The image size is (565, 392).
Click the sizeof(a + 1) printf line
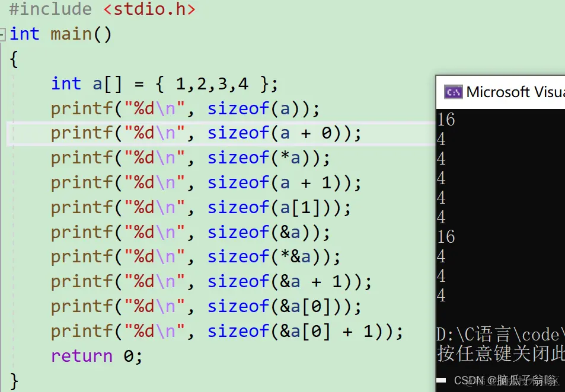(206, 183)
